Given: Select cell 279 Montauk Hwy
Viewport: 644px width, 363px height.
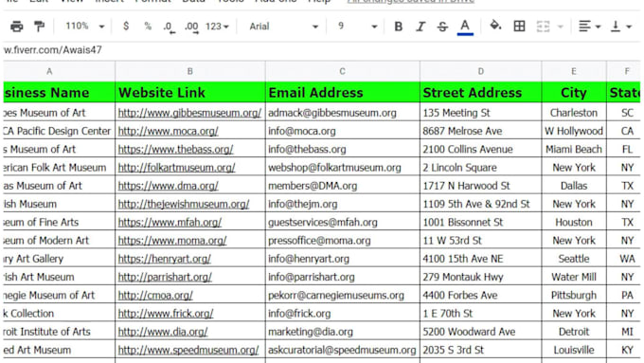Looking at the screenshot, I should tap(480, 277).
